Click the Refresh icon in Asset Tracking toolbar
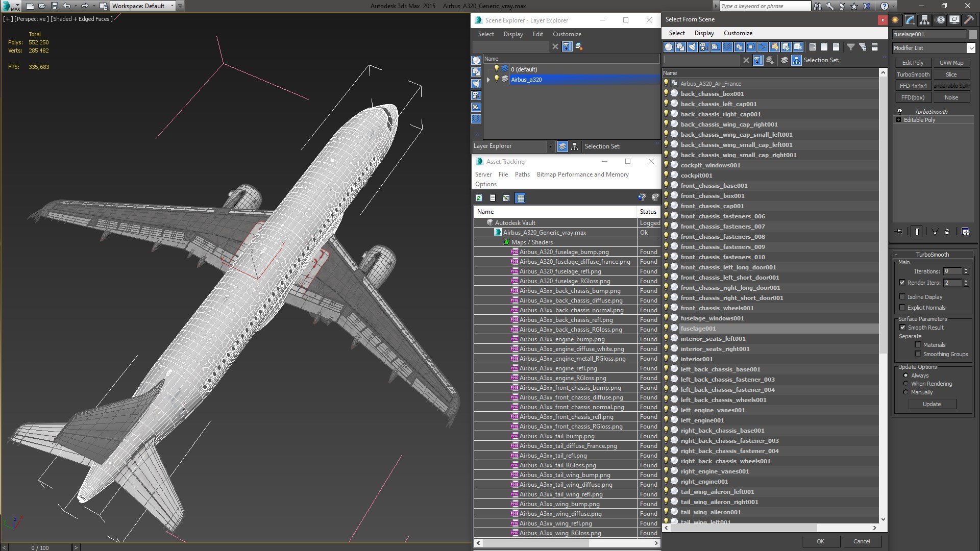Image resolution: width=980 pixels, height=551 pixels. pos(479,198)
